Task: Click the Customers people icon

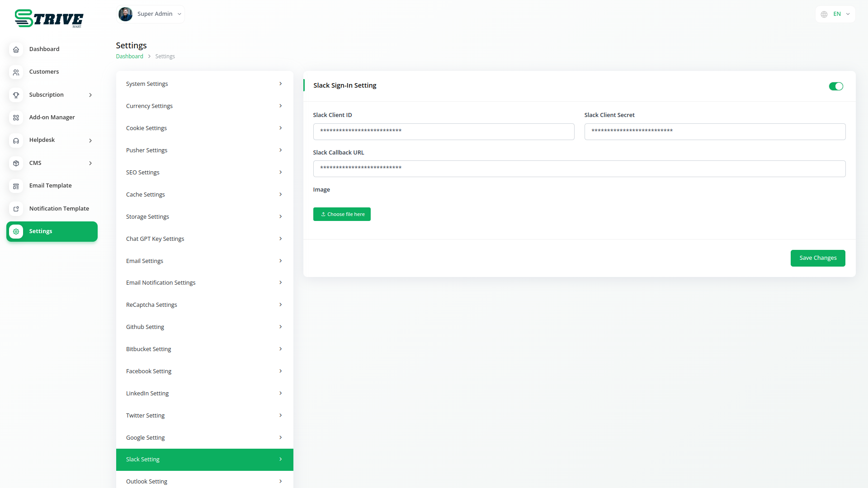Action: 16,72
